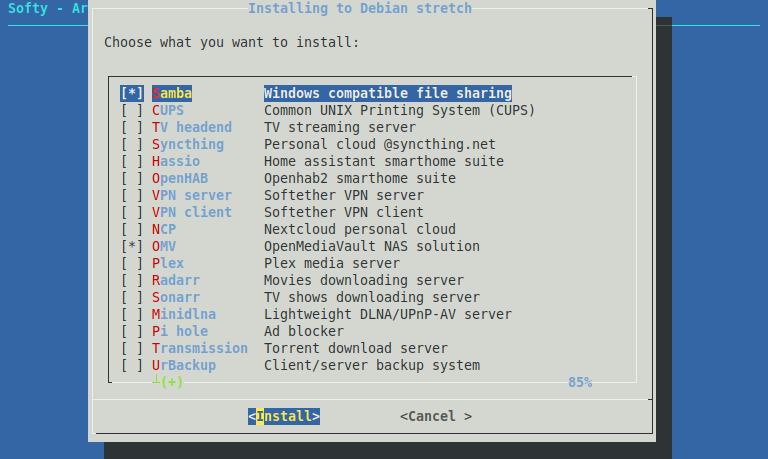This screenshot has width=768, height=459.
Task: Uncheck the OMV checkbox
Action: tap(132, 246)
